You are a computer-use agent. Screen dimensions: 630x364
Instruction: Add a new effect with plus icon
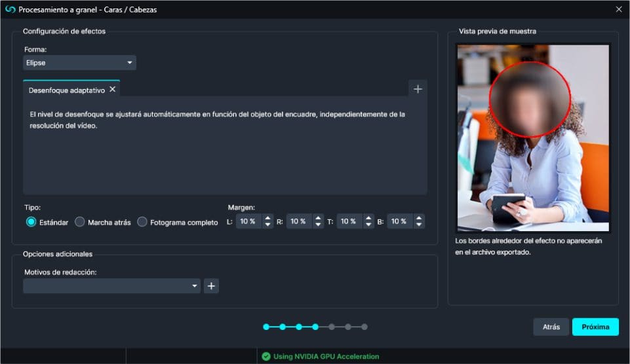coord(418,88)
